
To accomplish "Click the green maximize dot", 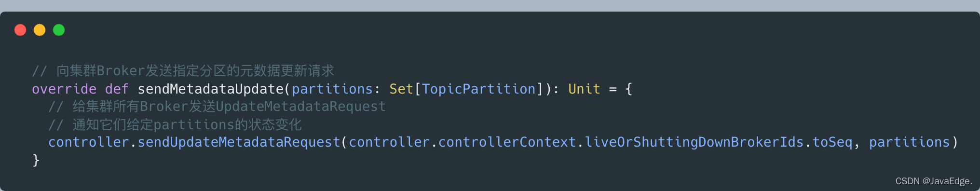I will coord(59,30).
